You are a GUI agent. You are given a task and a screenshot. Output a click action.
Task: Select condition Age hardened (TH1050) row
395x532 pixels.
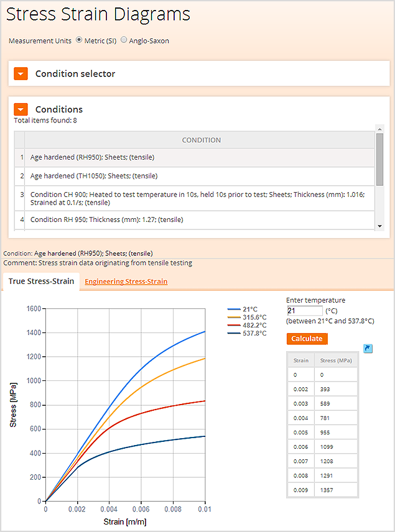195,176
